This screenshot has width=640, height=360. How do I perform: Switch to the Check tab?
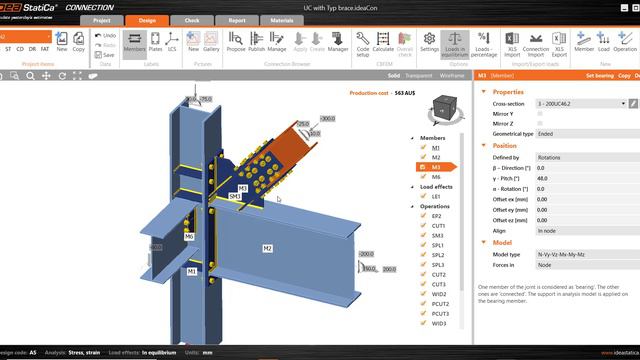click(x=192, y=20)
